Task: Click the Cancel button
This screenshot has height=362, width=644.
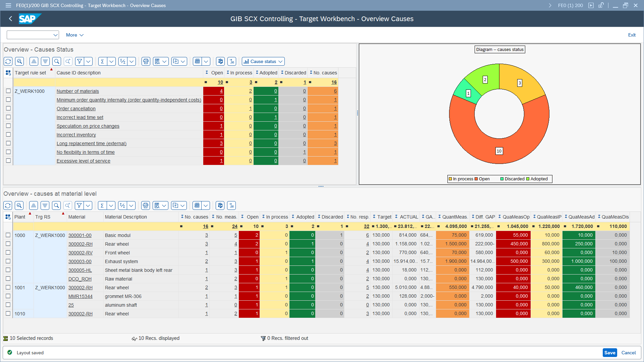Action: point(629,353)
